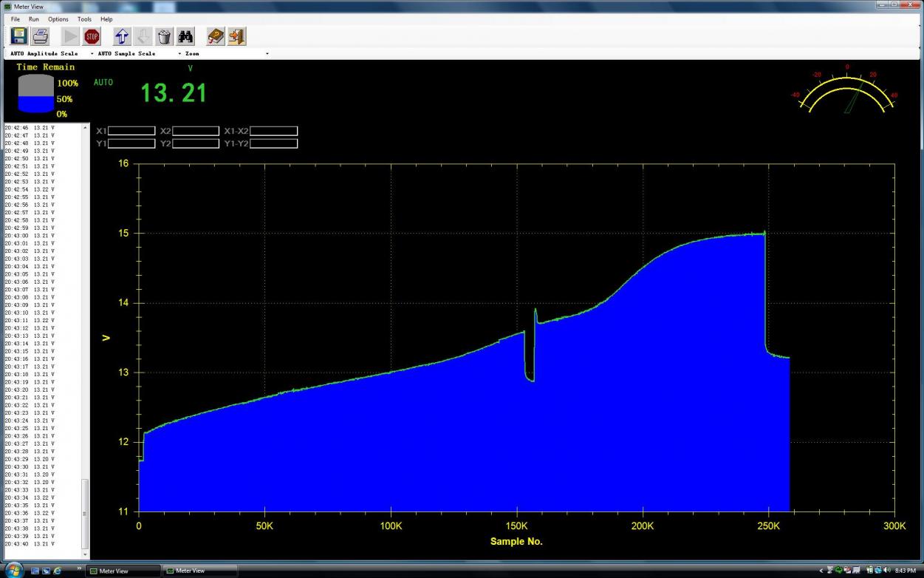This screenshot has height=578, width=924.
Task: Open the Options menu
Action: coord(58,19)
